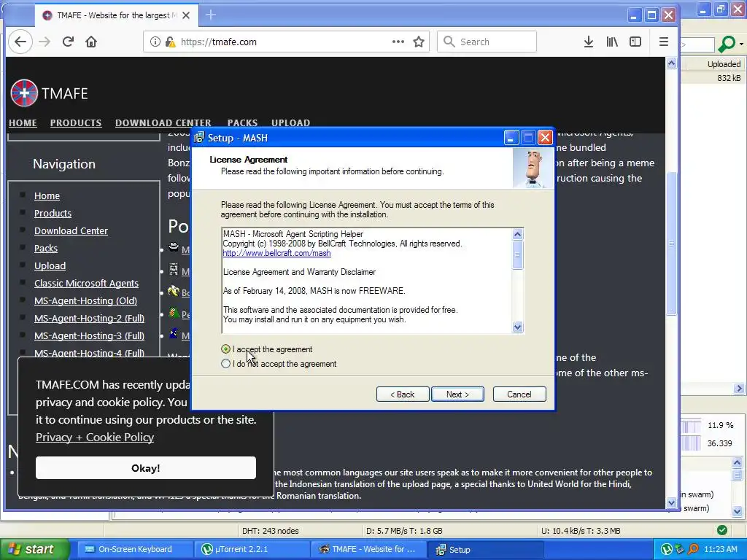The image size is (747, 560).
Task: Reload the tmafe.com page
Action: tap(68, 42)
